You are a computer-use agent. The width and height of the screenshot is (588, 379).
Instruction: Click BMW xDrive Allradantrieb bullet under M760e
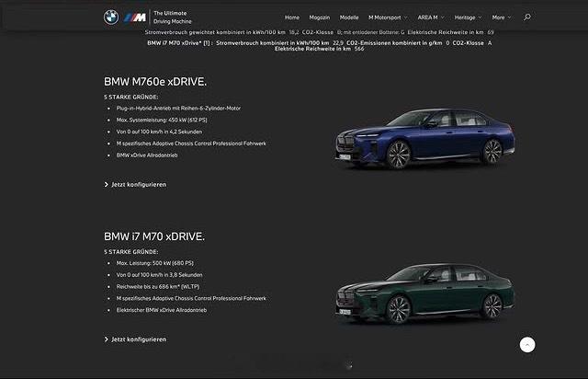(147, 155)
